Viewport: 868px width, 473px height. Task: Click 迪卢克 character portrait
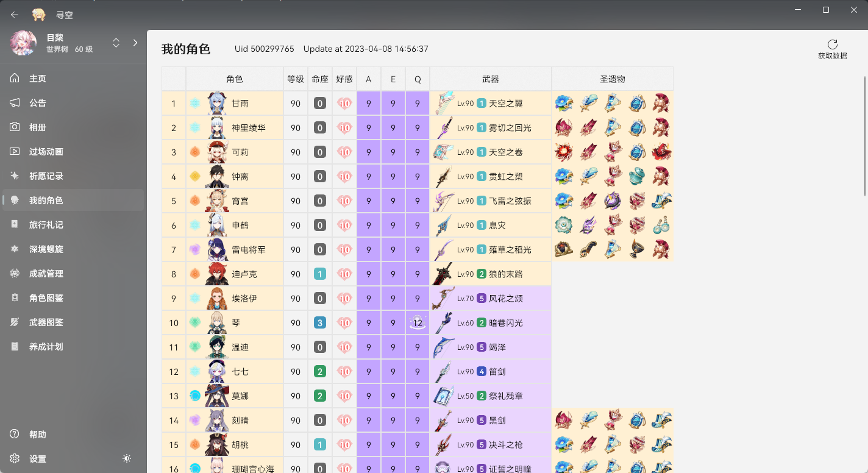pyautogui.click(x=217, y=274)
